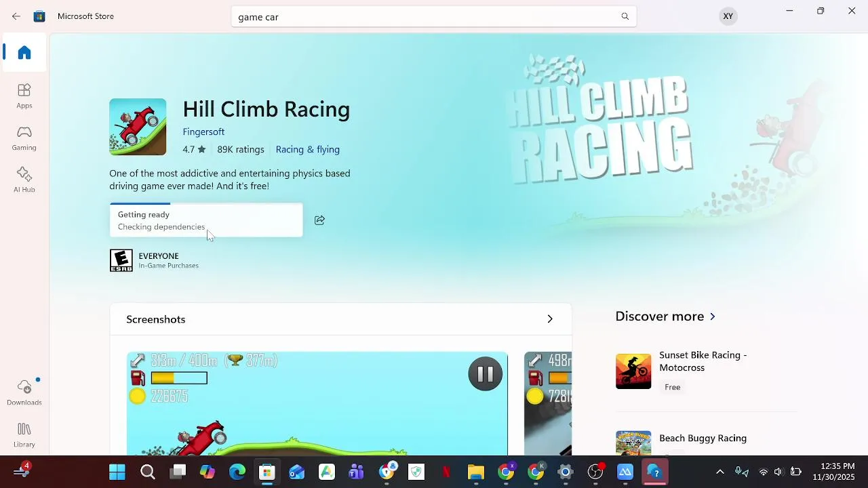The width and height of the screenshot is (868, 488).
Task: Open the Discover more heading link
Action: 660,317
